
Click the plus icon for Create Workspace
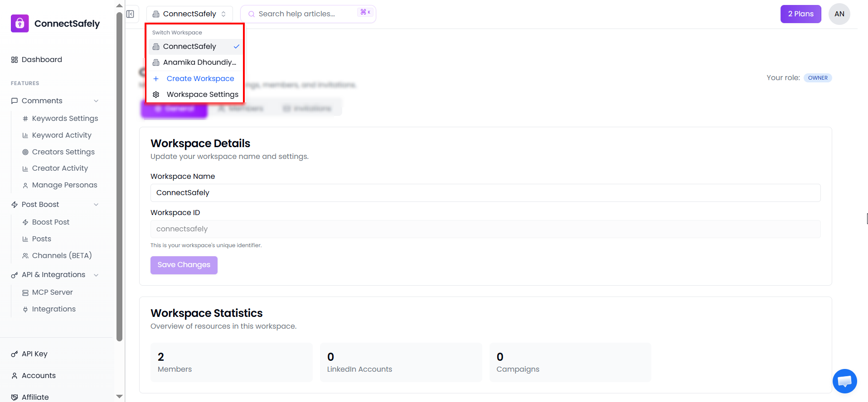[x=156, y=79]
